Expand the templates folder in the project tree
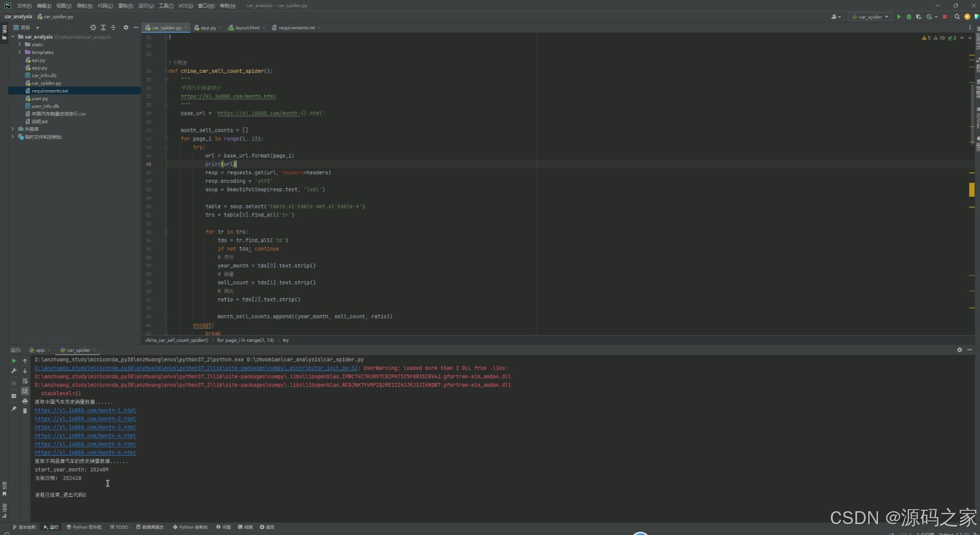Image resolution: width=980 pixels, height=535 pixels. pos(20,52)
